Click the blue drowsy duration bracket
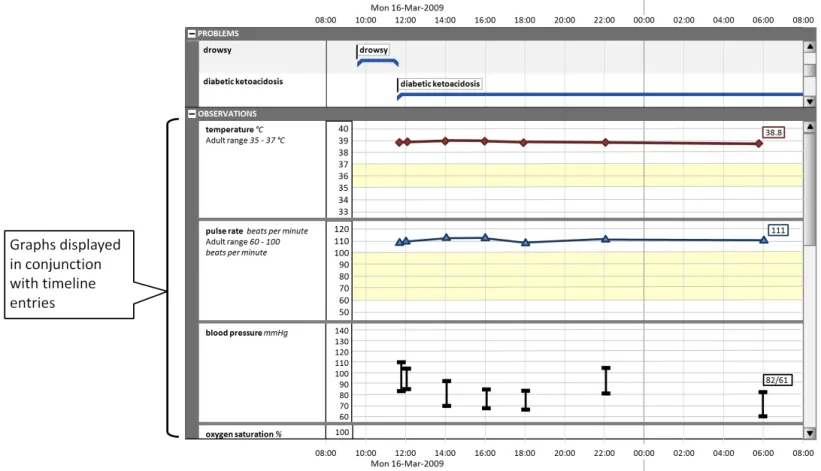Screen dimensions: 821x471 [374, 63]
